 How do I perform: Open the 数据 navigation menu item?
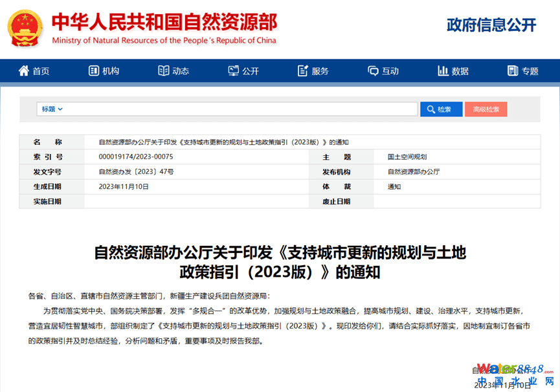click(x=460, y=71)
